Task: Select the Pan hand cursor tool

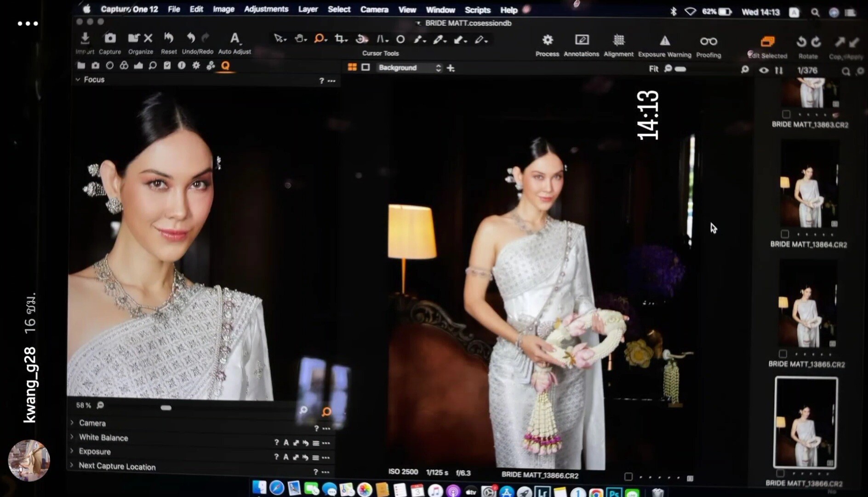Action: 300,39
